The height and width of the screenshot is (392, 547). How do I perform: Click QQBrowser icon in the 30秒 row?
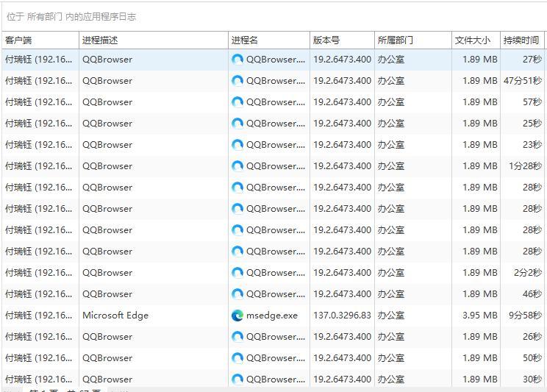coord(237,379)
